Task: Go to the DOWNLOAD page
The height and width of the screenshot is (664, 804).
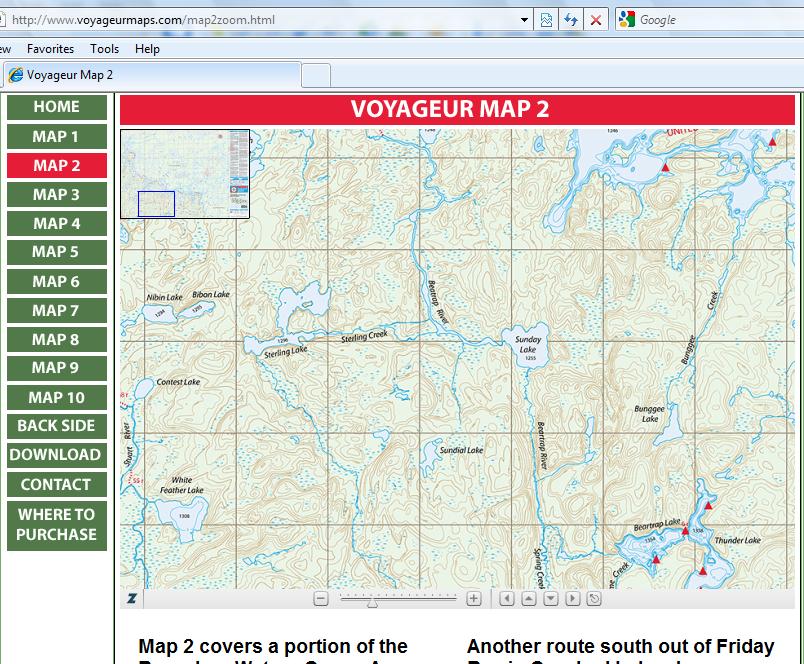Action: (x=57, y=455)
